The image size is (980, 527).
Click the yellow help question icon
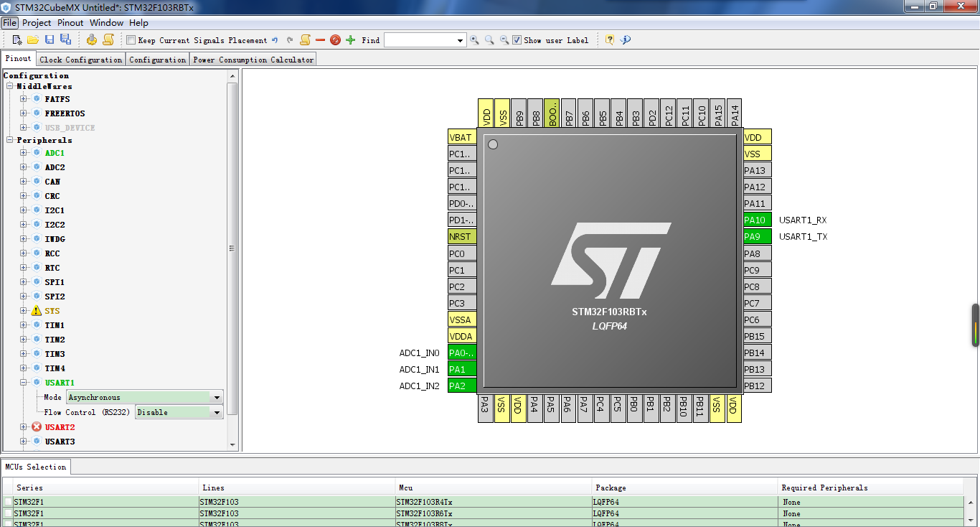click(x=610, y=40)
